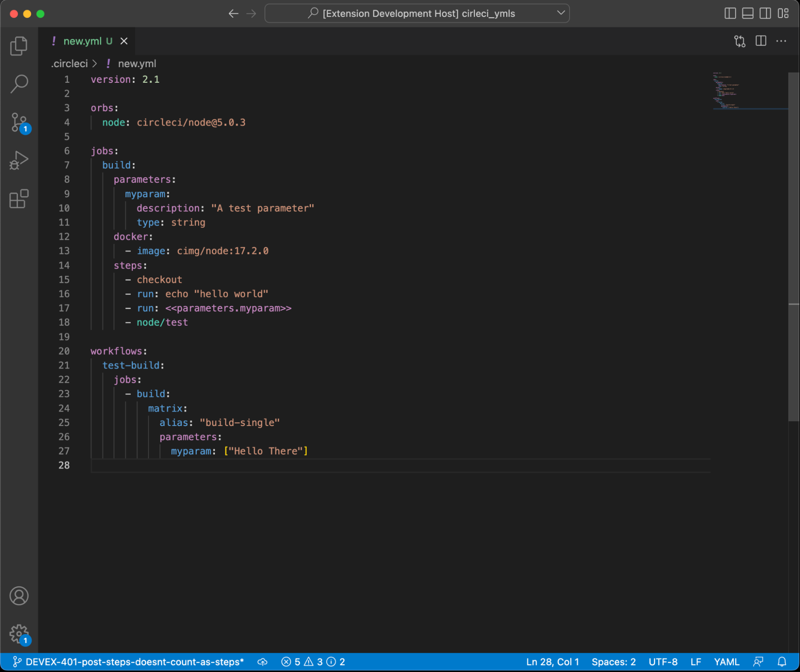Click the publish branch cloud icon
The image size is (800, 672).
click(x=263, y=662)
